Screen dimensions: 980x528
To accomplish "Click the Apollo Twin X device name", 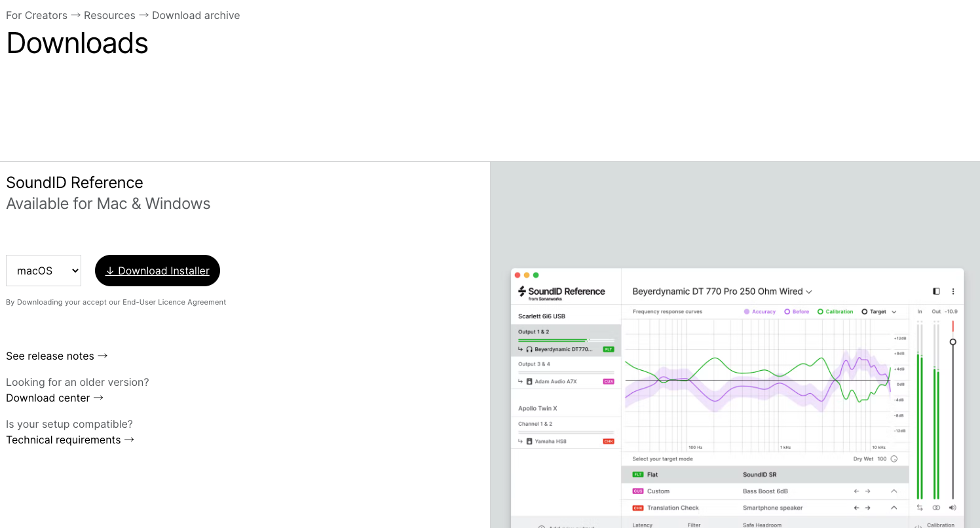I will [x=538, y=408].
